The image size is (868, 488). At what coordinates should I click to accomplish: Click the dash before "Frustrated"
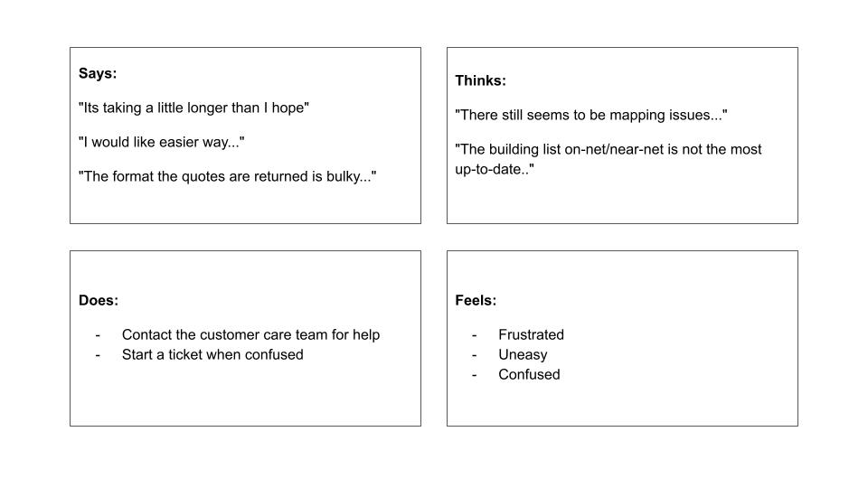pyautogui.click(x=474, y=334)
